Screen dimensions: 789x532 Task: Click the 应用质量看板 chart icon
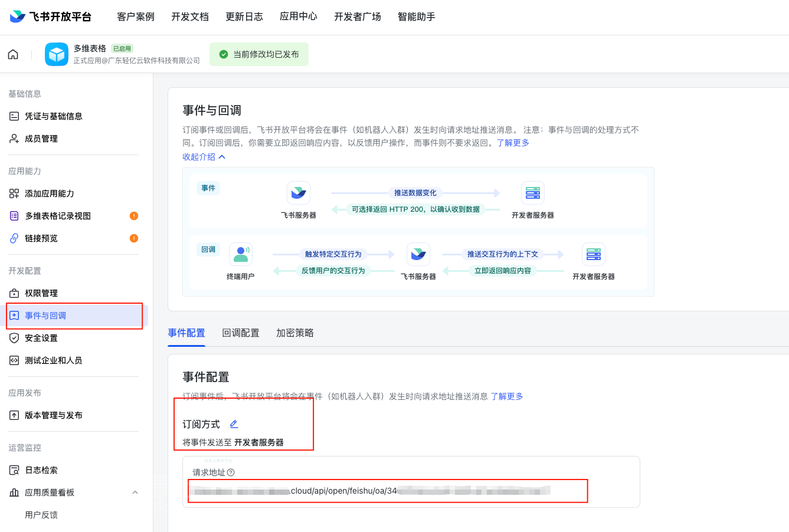point(14,492)
